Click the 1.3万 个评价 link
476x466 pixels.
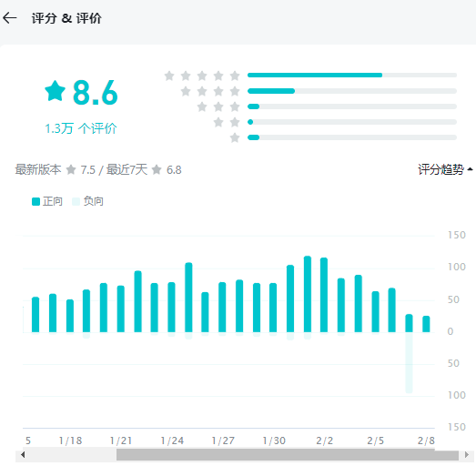[81, 128]
